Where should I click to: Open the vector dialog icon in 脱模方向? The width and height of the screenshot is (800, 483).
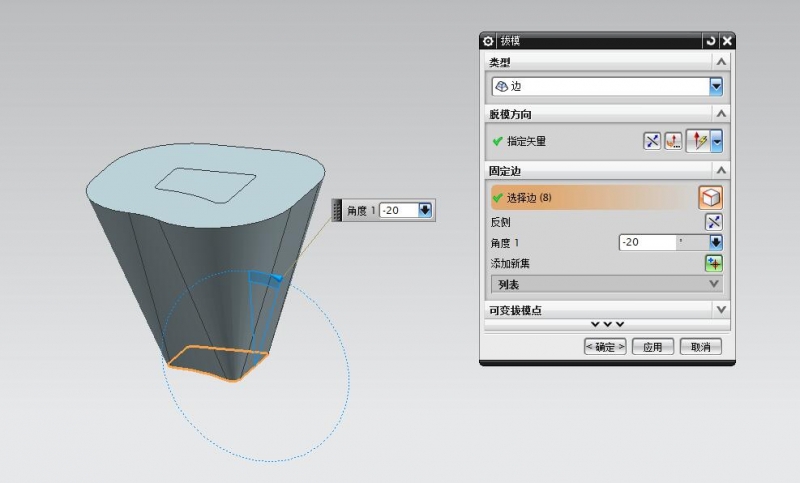673,141
